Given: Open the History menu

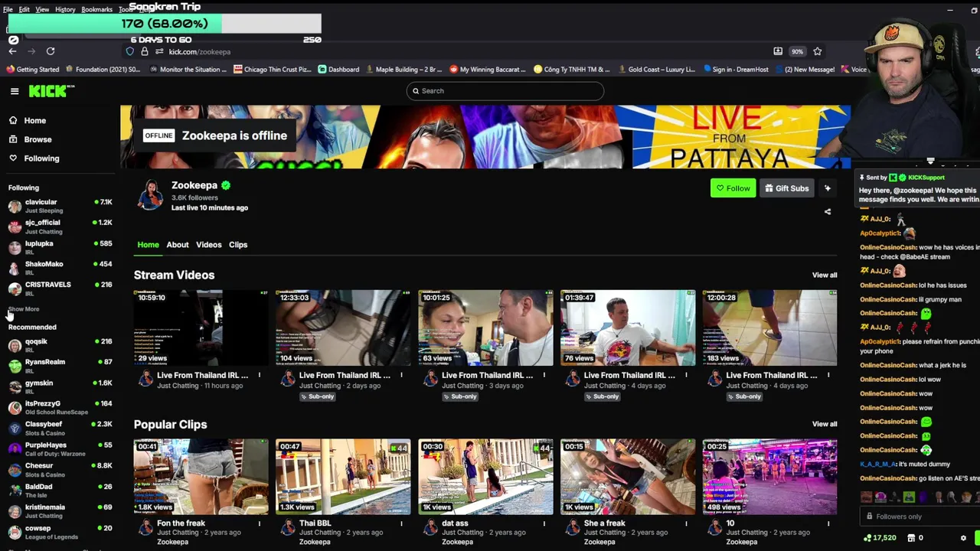Looking at the screenshot, I should click(65, 9).
